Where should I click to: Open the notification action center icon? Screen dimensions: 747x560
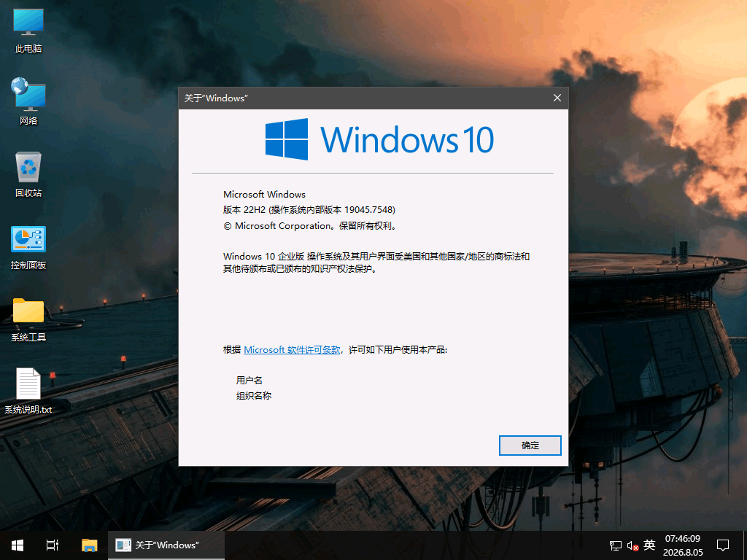tap(723, 545)
